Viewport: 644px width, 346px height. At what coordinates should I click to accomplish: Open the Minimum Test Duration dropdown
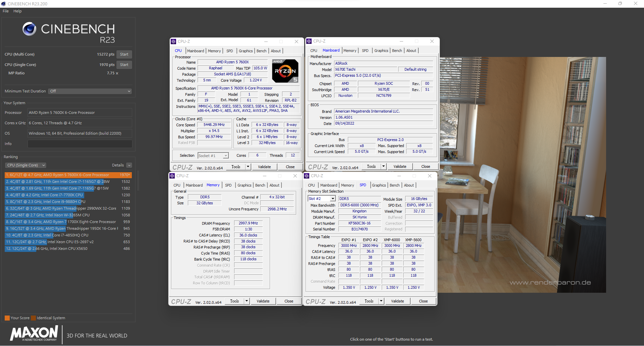[x=90, y=91]
